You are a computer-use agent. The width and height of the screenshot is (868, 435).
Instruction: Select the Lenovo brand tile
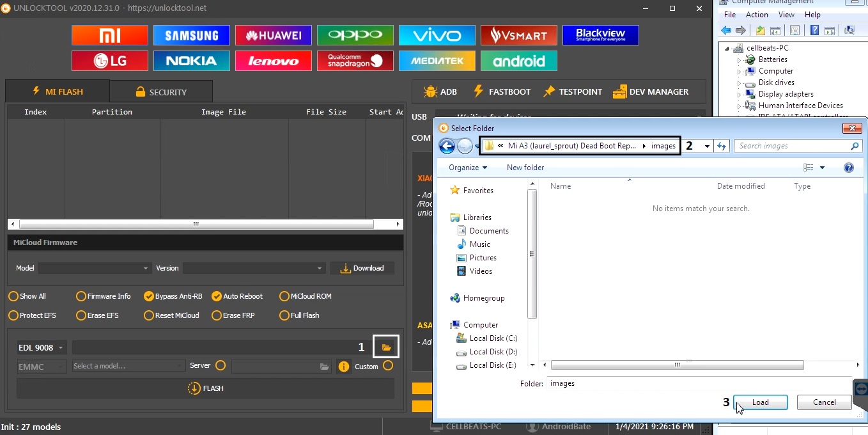274,61
